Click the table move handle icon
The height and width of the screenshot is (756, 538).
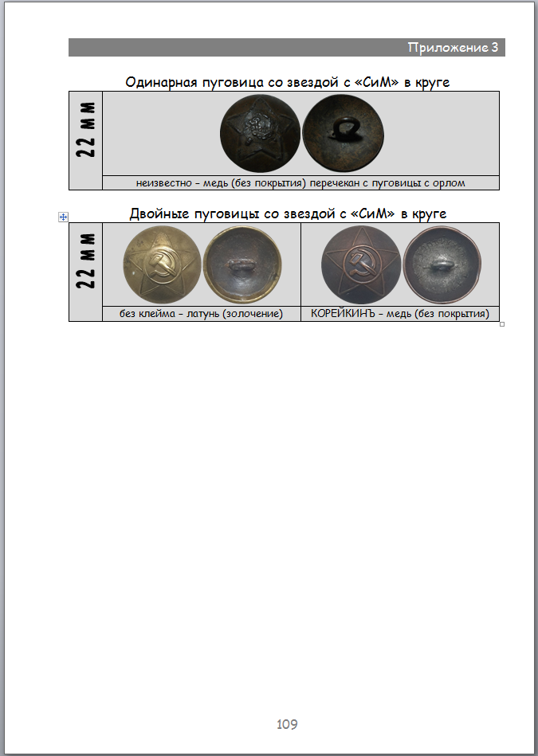pos(63,217)
